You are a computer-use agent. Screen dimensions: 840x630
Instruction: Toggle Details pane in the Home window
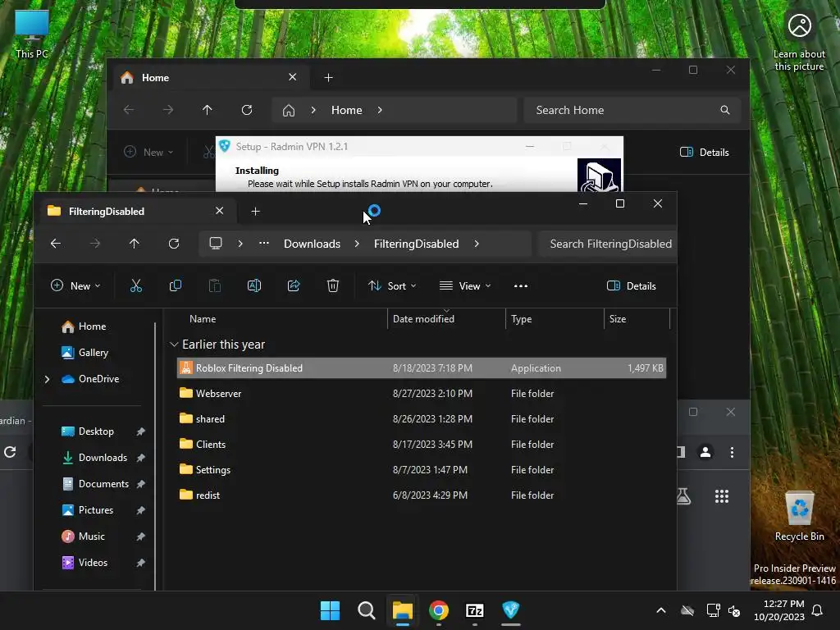704,152
